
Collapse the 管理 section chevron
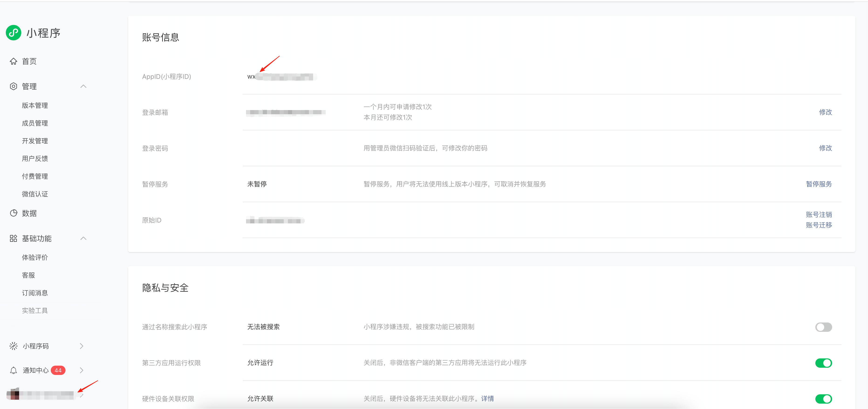pos(83,86)
